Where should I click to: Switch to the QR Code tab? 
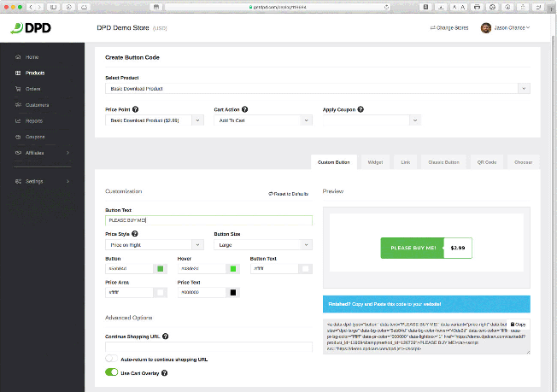pos(486,161)
